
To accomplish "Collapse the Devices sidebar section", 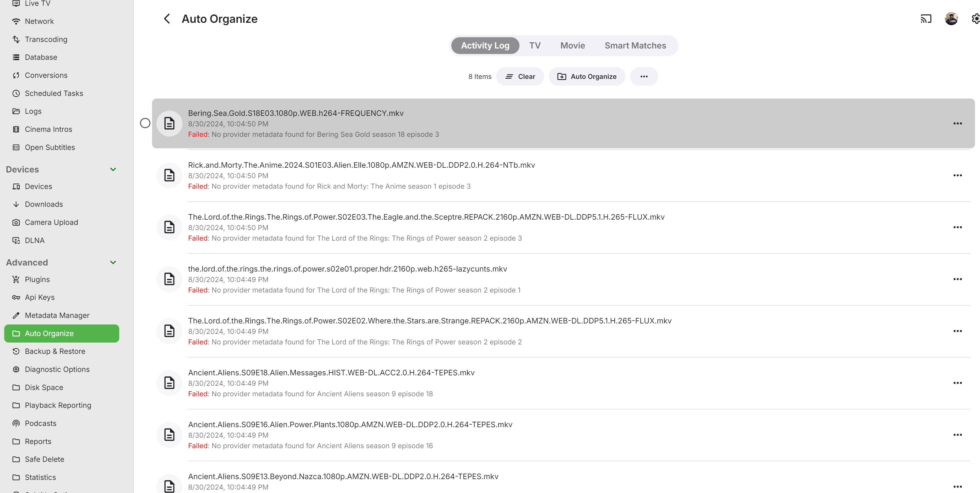I will pos(113,169).
